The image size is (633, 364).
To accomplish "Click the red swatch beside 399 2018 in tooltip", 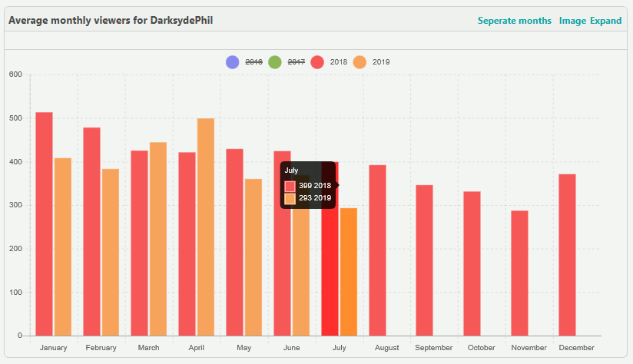I will tap(290, 186).
